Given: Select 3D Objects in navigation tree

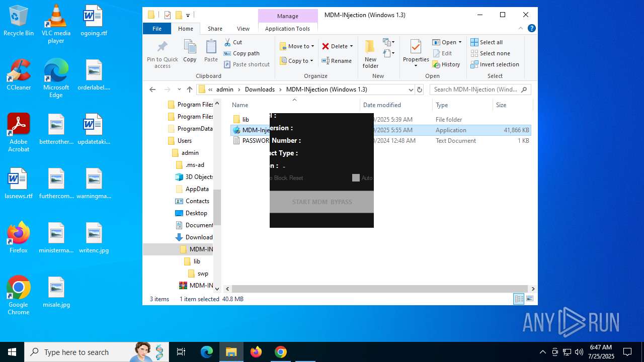Looking at the screenshot, I should tap(199, 177).
